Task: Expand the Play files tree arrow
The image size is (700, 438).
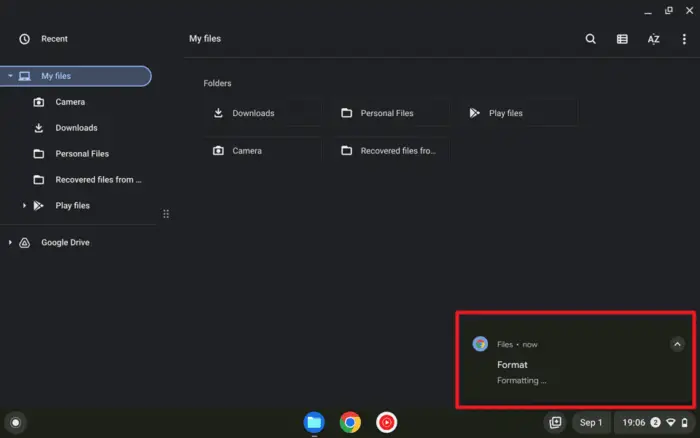Action: tap(24, 205)
